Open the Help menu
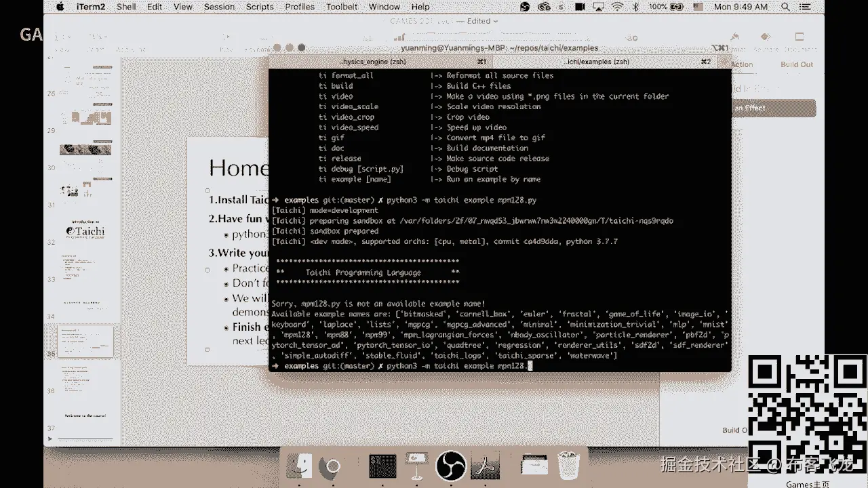The height and width of the screenshot is (488, 868). [420, 7]
